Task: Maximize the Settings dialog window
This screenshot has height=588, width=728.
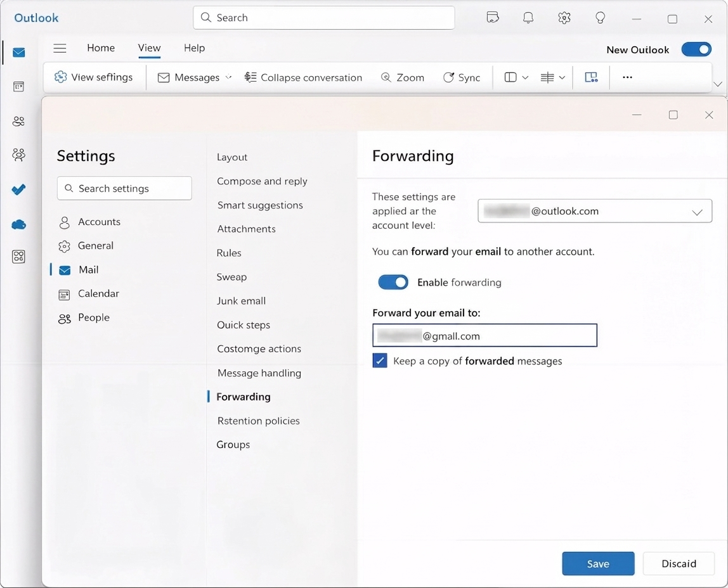Action: click(x=673, y=115)
